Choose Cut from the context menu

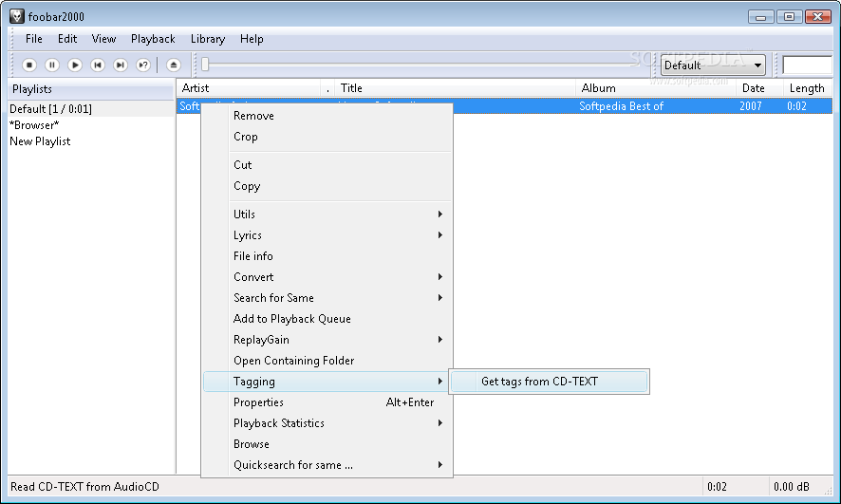pos(327,165)
